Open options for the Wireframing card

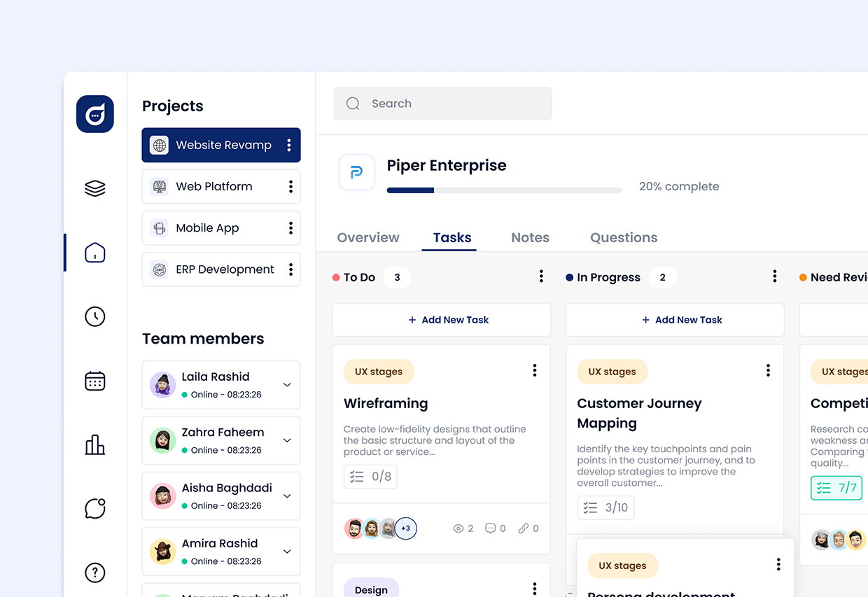point(535,370)
